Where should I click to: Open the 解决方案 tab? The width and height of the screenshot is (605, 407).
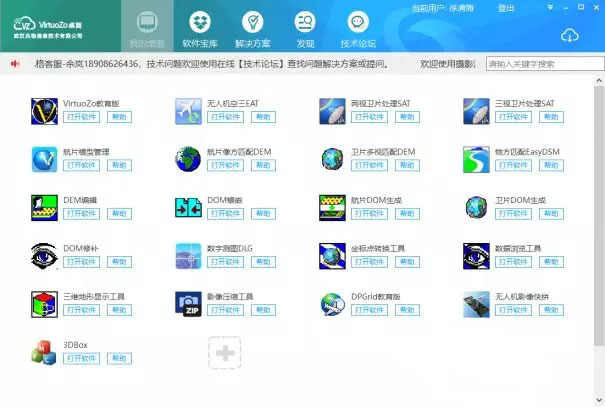[254, 29]
